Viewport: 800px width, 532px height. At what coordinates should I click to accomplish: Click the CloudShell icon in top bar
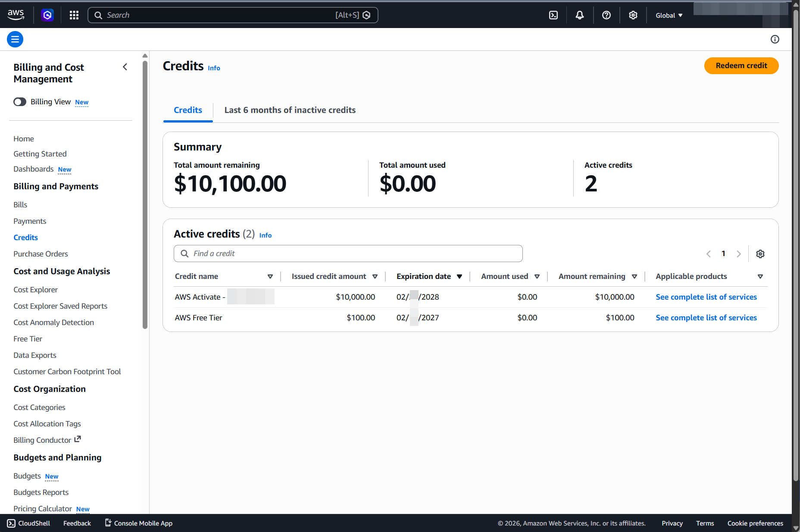(553, 15)
